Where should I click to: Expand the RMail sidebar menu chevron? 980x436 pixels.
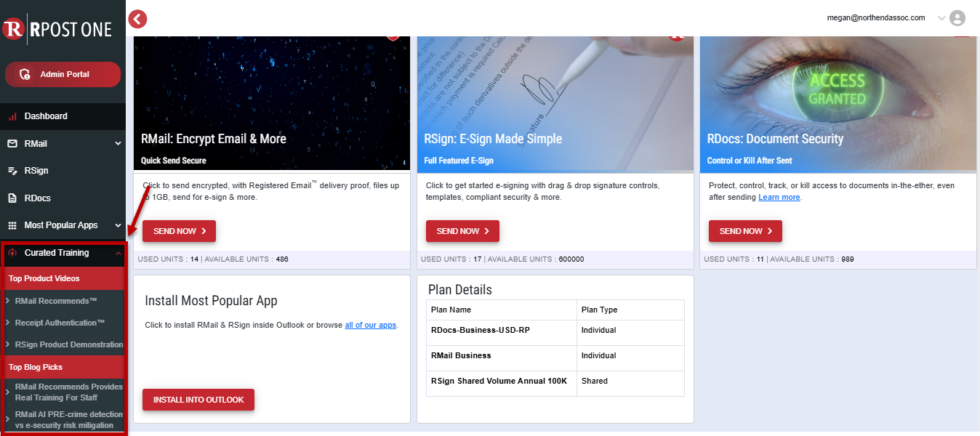point(118,144)
